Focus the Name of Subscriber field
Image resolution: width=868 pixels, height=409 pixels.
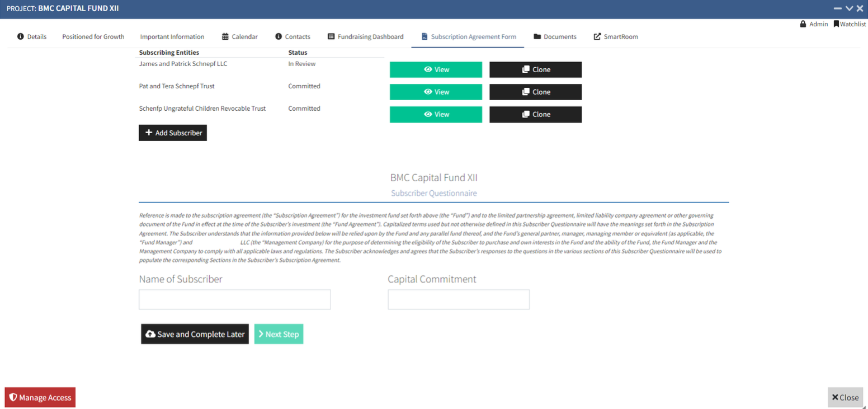pos(234,299)
